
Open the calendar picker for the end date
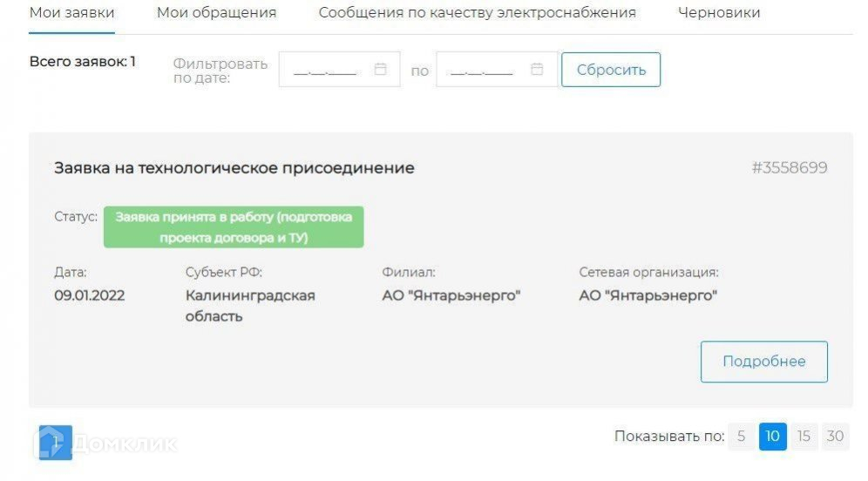click(x=537, y=70)
